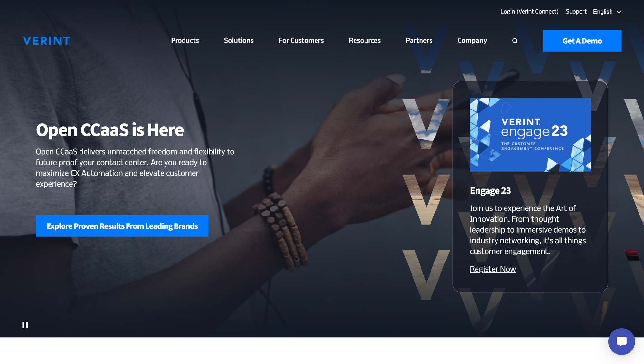This screenshot has height=364, width=644.
Task: Toggle the Login Verint Connect option
Action: pyautogui.click(x=529, y=12)
